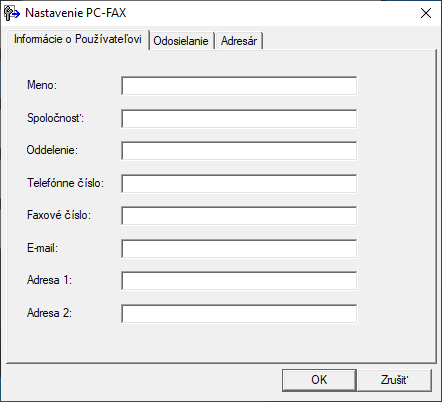
Task: Switch to the Odosielanie tab
Action: (x=181, y=41)
